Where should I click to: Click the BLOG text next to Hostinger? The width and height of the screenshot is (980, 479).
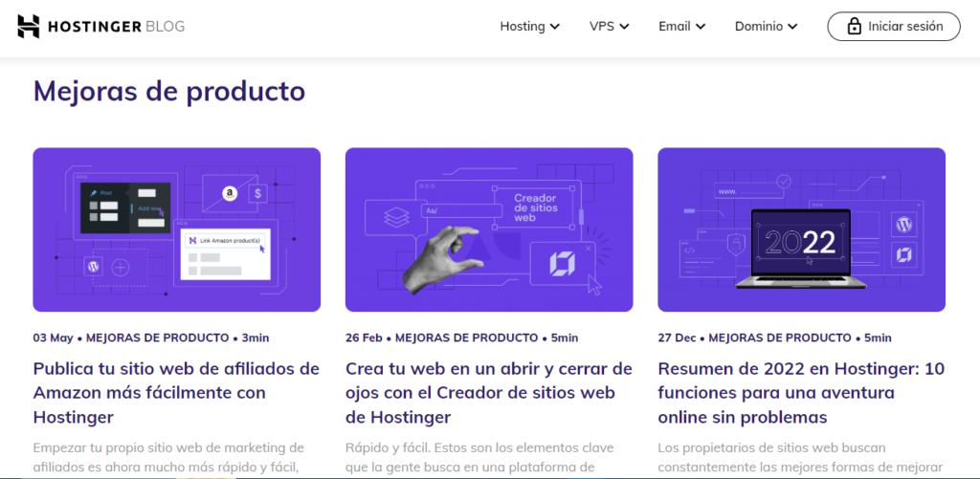[x=166, y=27]
